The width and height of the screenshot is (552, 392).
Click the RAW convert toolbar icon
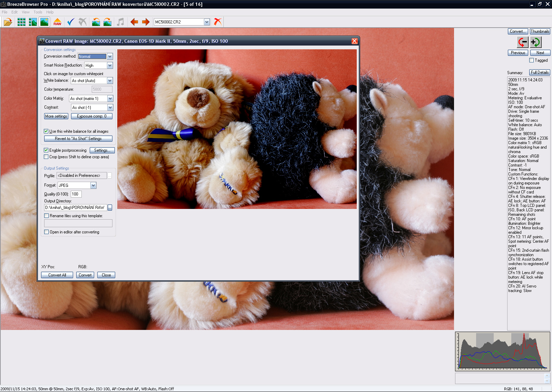point(57,22)
